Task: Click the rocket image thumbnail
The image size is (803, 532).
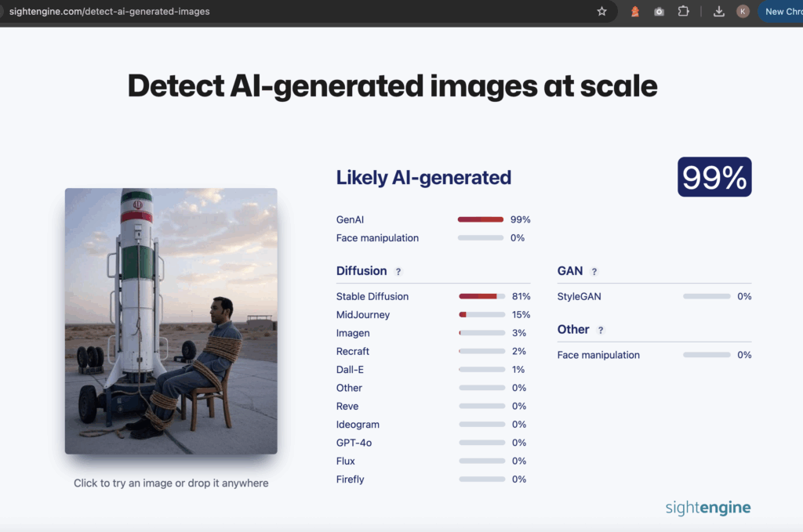Action: (171, 320)
